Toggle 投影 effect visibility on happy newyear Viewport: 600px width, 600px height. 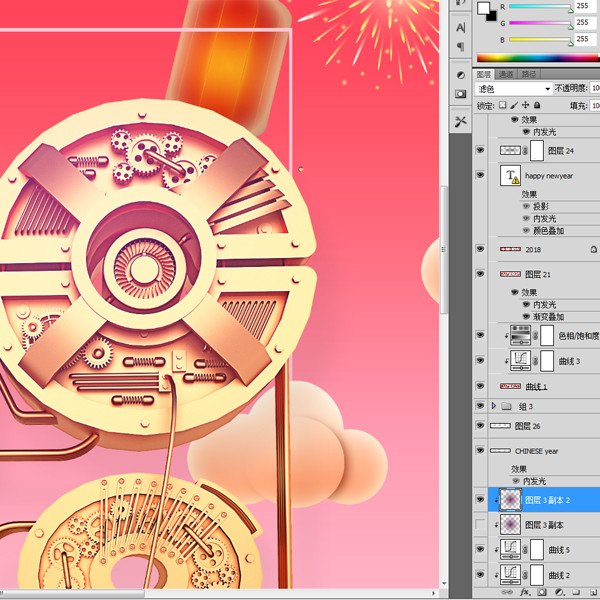(x=527, y=206)
